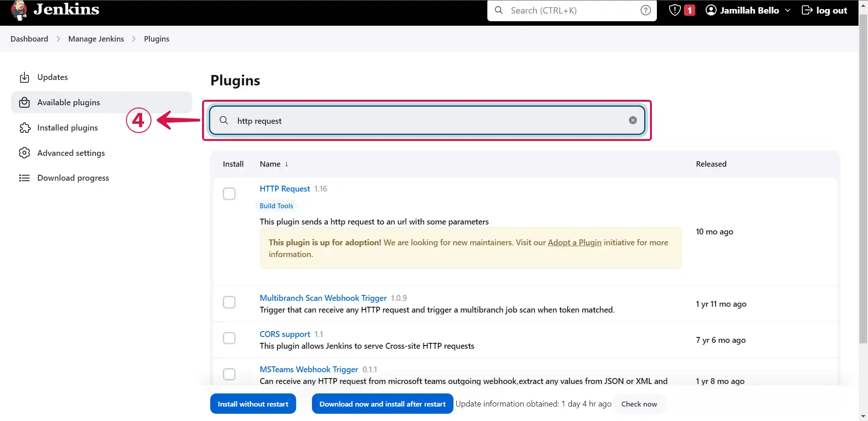Screen dimensions: 868x421
Task: Go to the Dashboard breadcrumb
Action: (29, 39)
